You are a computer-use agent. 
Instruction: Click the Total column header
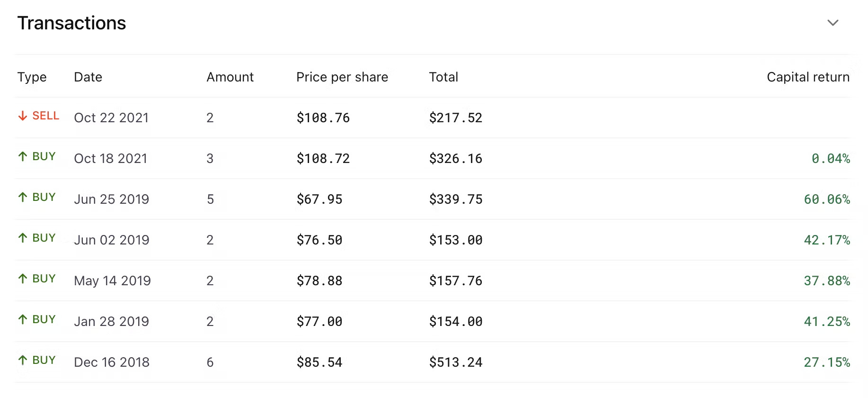point(443,77)
